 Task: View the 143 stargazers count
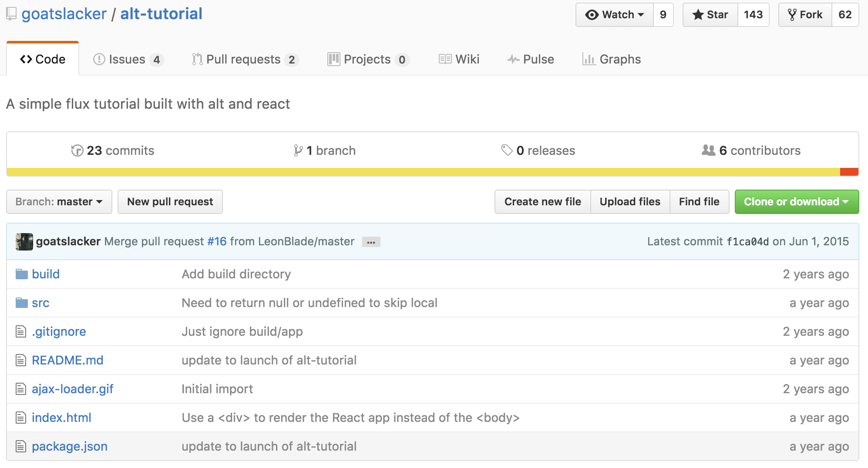click(754, 15)
